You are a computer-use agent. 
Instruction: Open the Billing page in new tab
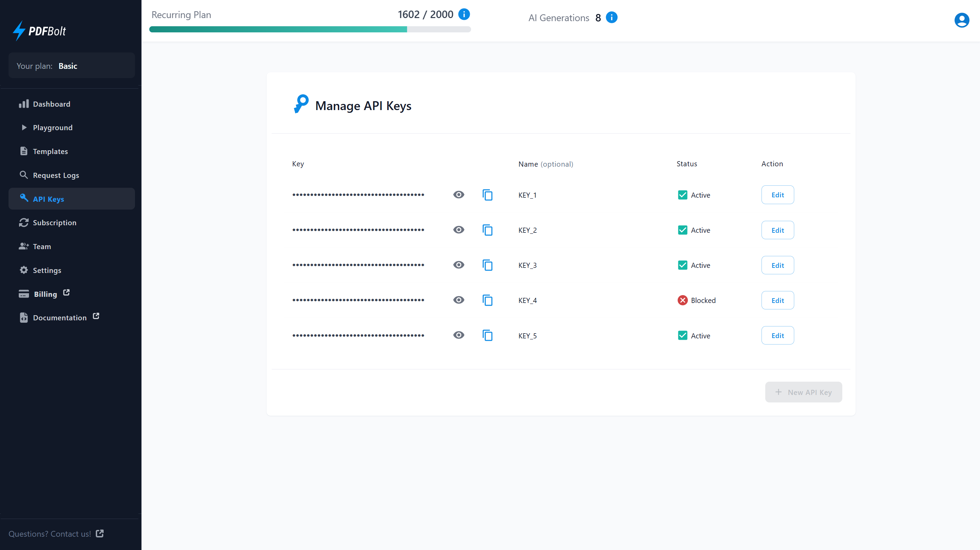(45, 294)
